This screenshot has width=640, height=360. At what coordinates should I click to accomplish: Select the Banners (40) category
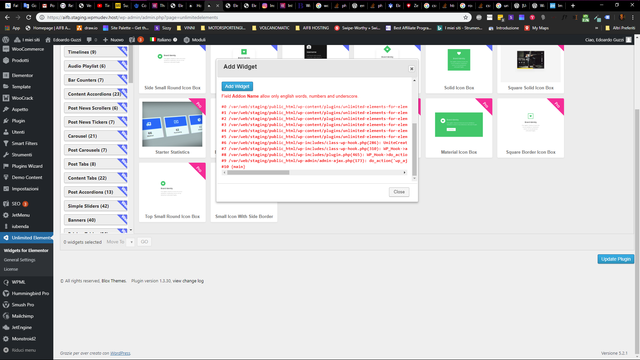96,220
